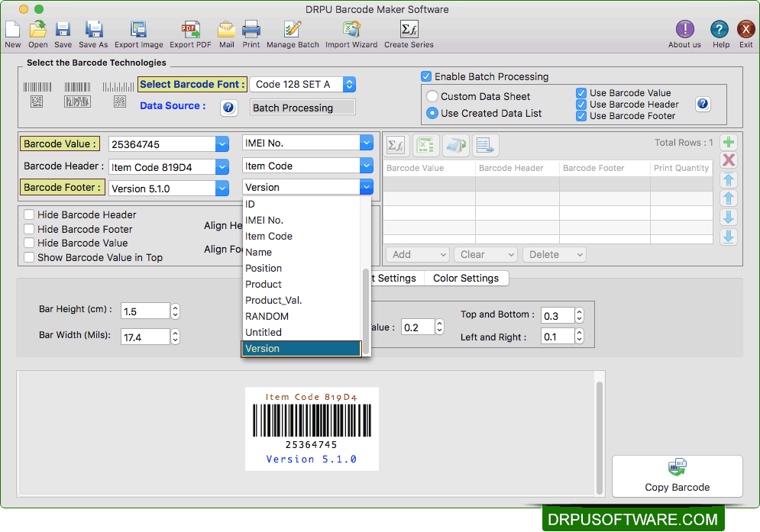Collapse the open Version column dropdown

click(367, 187)
